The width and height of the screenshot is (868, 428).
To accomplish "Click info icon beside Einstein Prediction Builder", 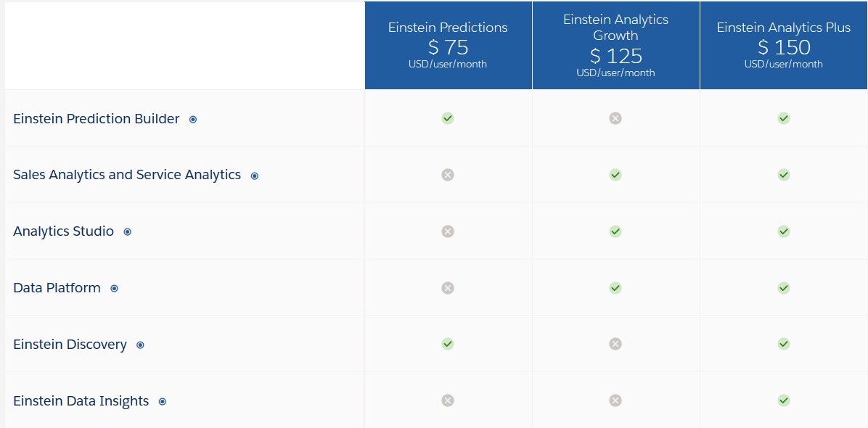I will pos(193,120).
